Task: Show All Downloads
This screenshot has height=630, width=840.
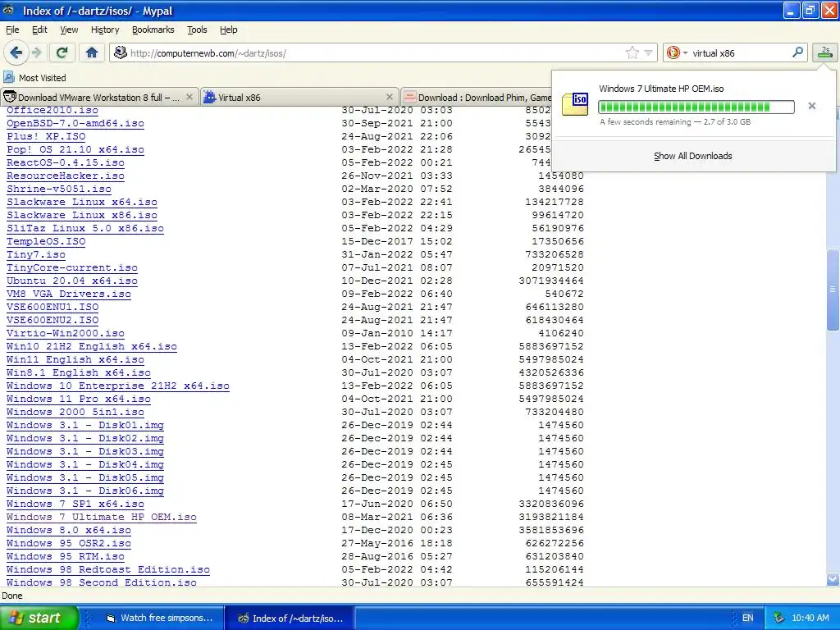Action: tap(692, 156)
